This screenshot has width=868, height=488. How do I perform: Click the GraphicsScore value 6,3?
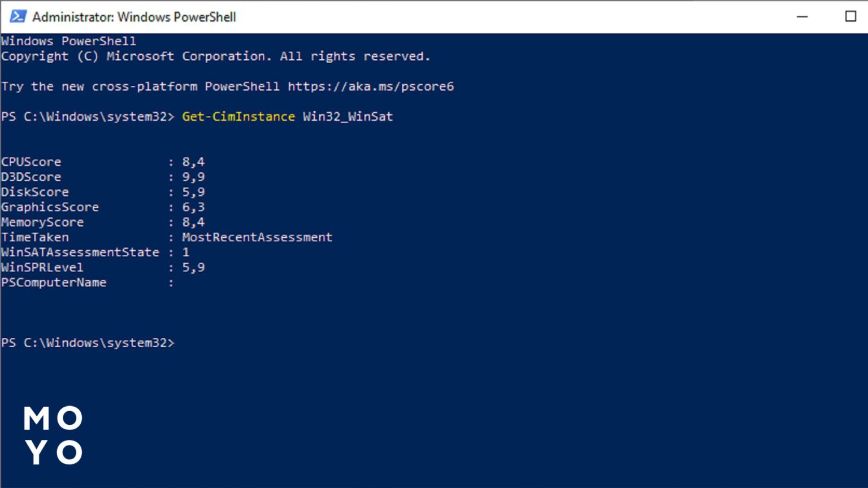[x=193, y=207]
